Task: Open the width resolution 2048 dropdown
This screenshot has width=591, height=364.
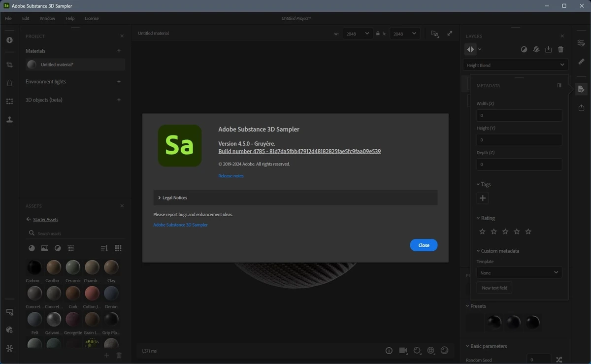Action: tap(357, 33)
